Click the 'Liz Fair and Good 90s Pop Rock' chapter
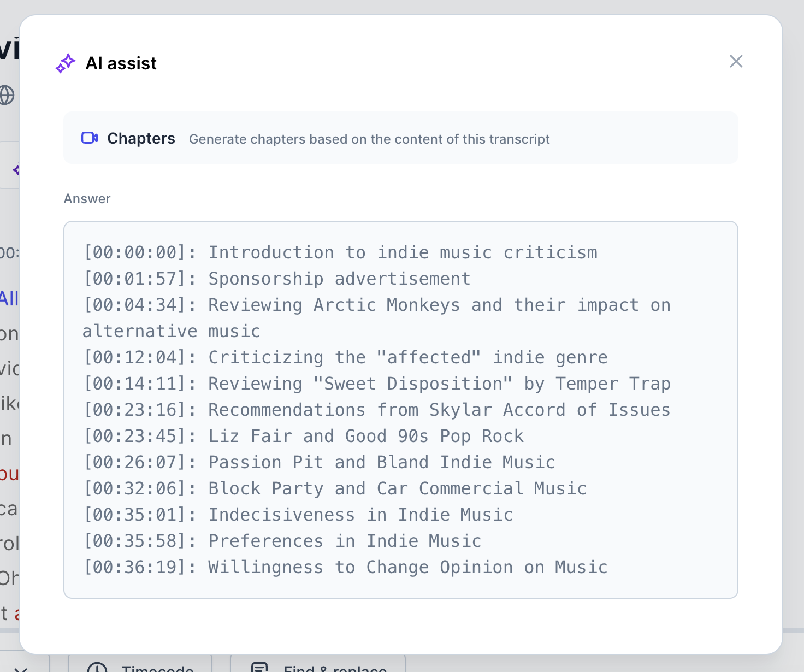The height and width of the screenshot is (672, 804). point(304,435)
